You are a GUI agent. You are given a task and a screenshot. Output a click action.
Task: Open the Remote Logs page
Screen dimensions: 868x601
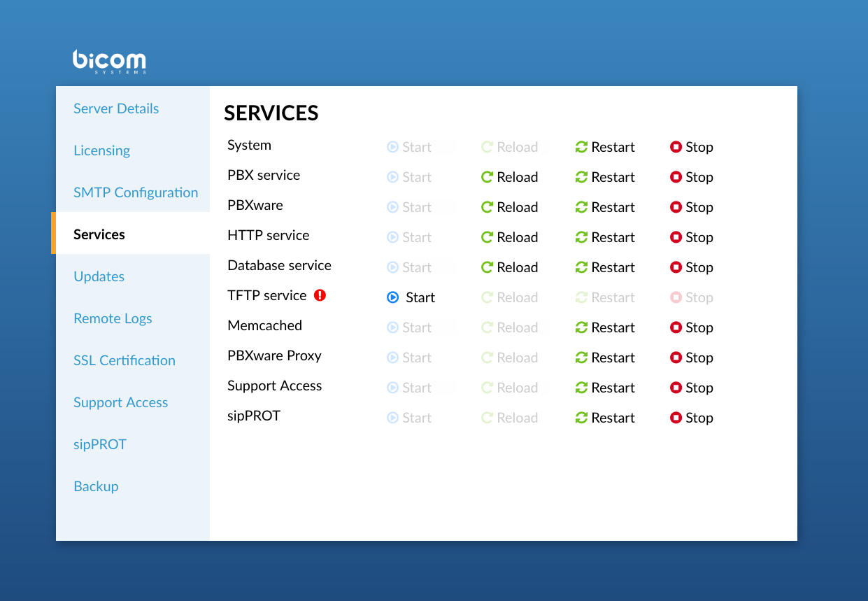(x=113, y=318)
